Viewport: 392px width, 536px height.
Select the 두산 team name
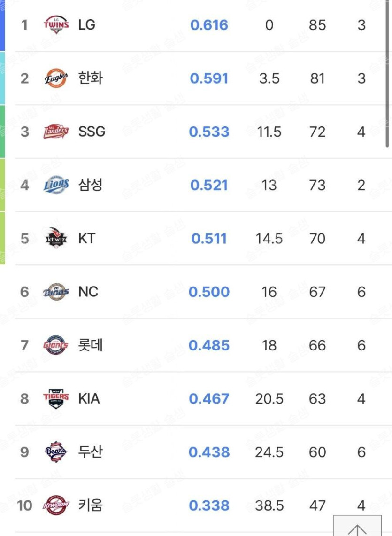[90, 452]
